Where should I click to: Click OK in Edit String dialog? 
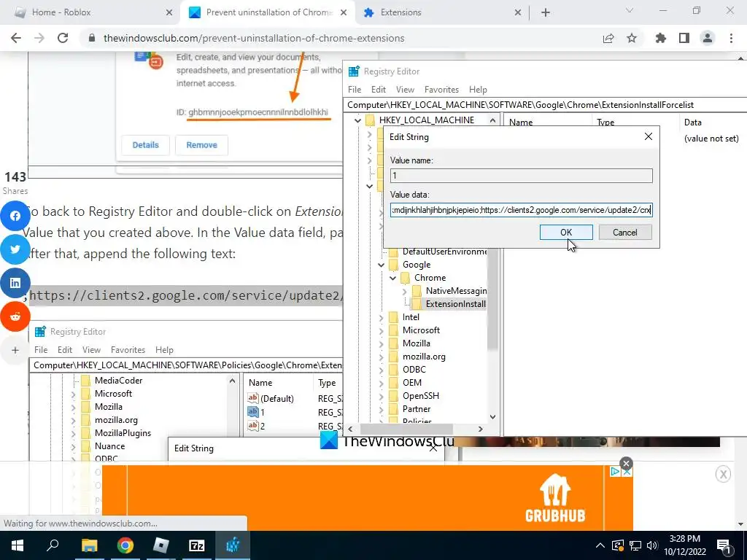(x=566, y=233)
